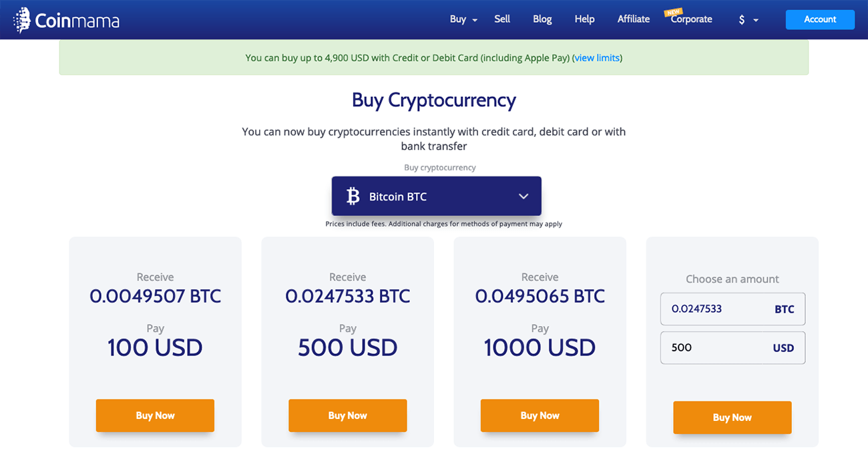The image size is (868, 461).
Task: Focus the BTC amount input field
Action: [x=714, y=309]
